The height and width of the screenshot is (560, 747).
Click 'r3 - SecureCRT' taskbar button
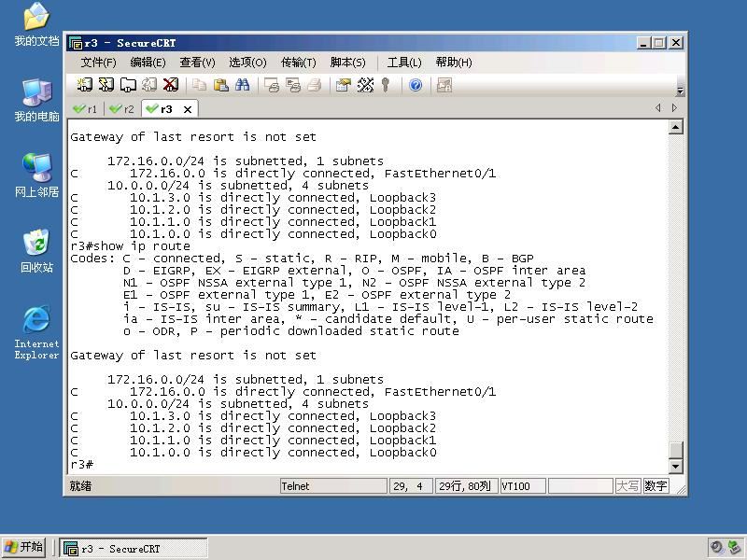(x=134, y=549)
